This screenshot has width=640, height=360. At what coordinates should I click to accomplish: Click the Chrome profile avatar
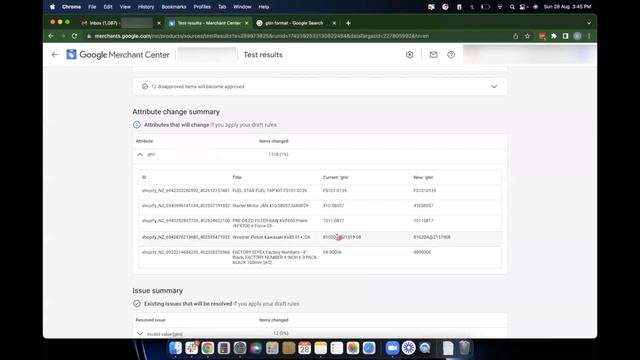pyautogui.click(x=577, y=36)
